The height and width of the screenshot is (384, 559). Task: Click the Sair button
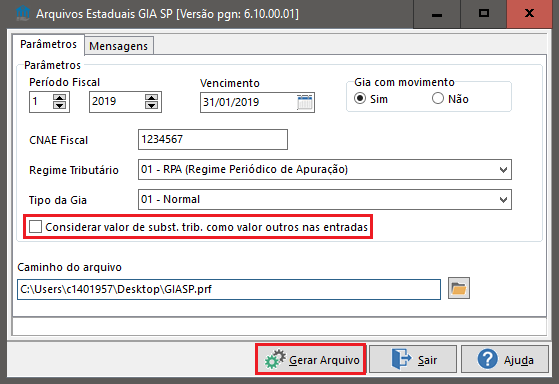click(413, 359)
